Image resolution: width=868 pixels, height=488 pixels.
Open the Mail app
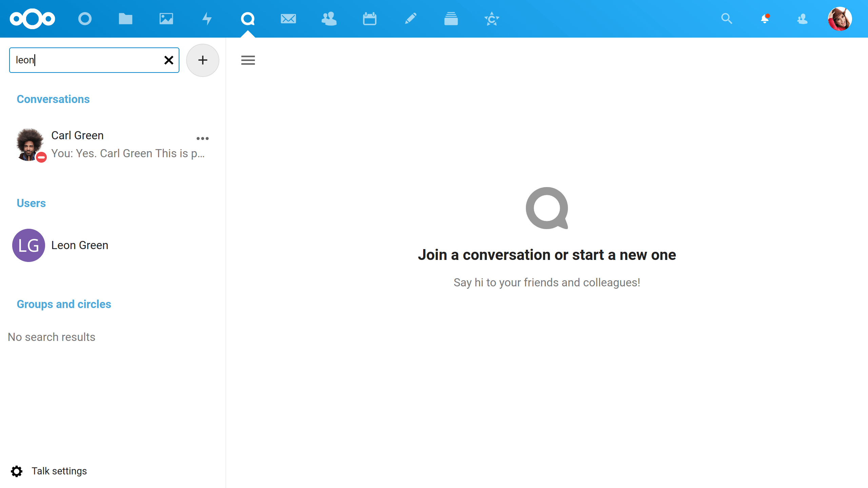click(x=288, y=19)
